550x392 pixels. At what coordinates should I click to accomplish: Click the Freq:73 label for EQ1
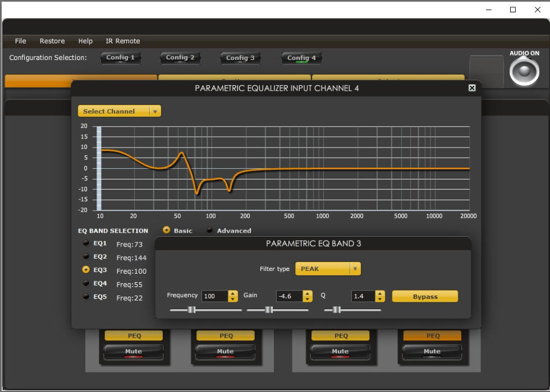130,244
